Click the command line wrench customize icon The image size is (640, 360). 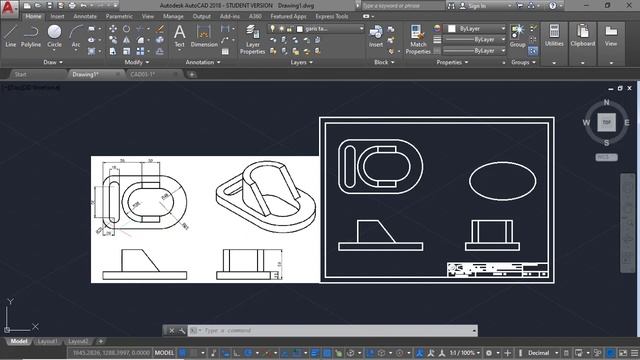(x=182, y=331)
